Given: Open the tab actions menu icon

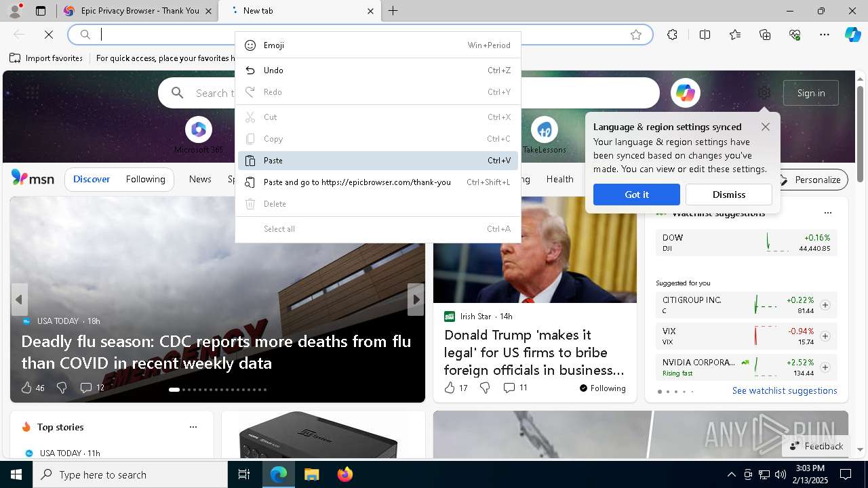Looking at the screenshot, I should click(x=41, y=11).
